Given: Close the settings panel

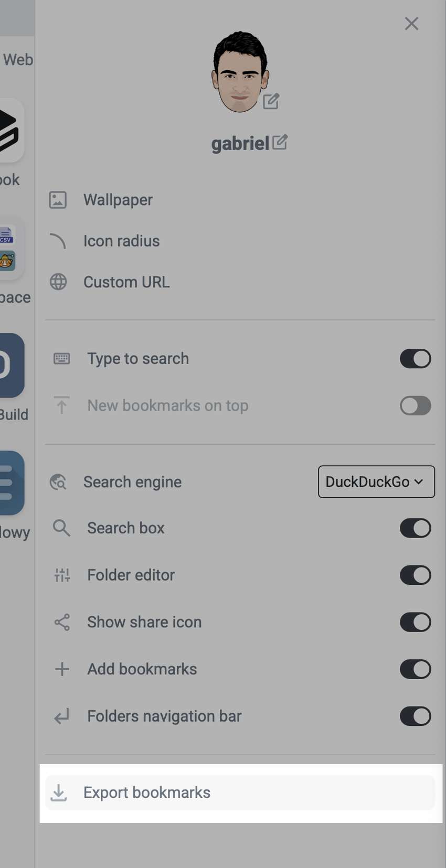Looking at the screenshot, I should 411,24.
